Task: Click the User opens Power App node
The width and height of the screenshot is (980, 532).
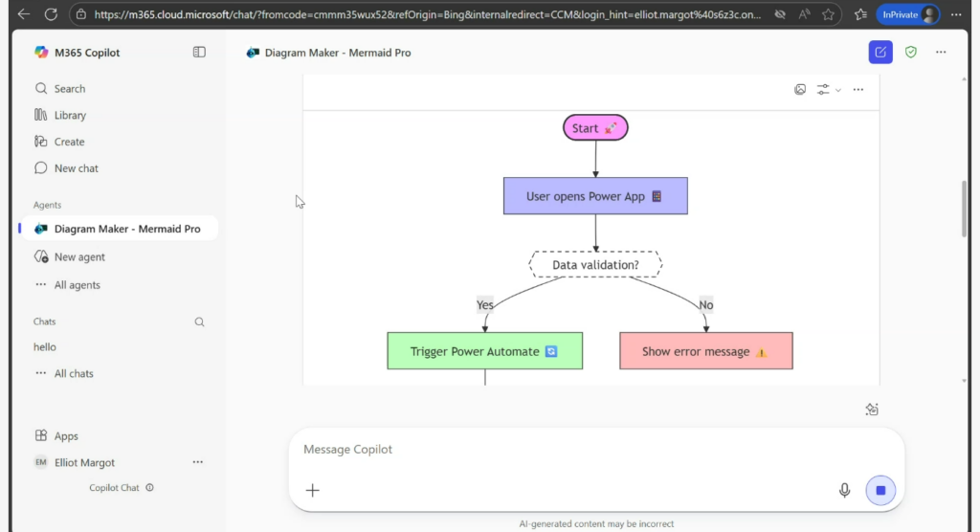Action: tap(595, 196)
